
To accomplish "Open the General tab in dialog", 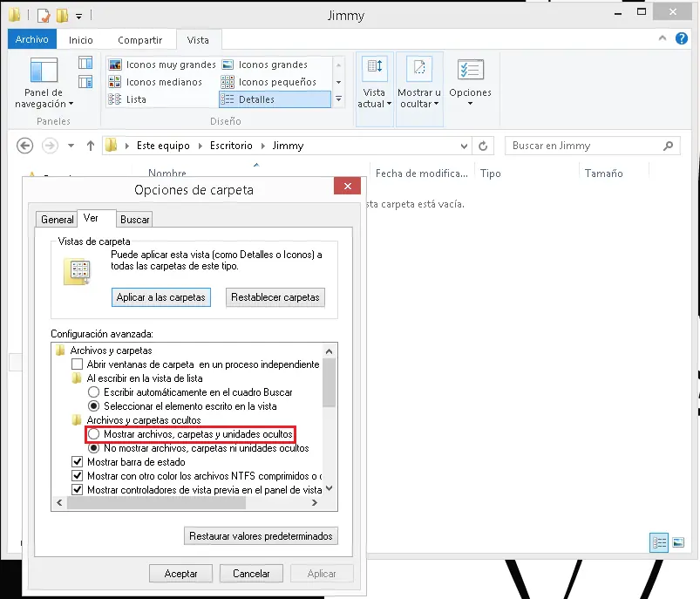I will [58, 220].
